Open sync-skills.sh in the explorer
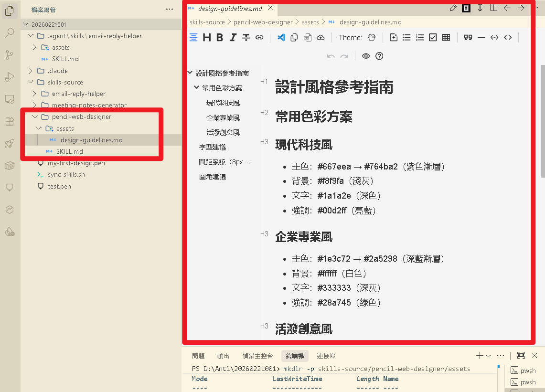This screenshot has width=545, height=392. 66,174
